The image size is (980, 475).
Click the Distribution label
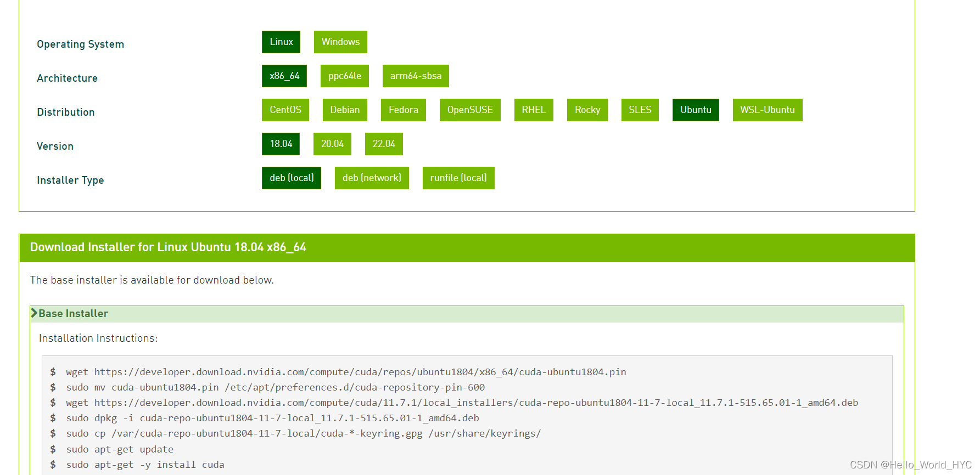tap(66, 112)
